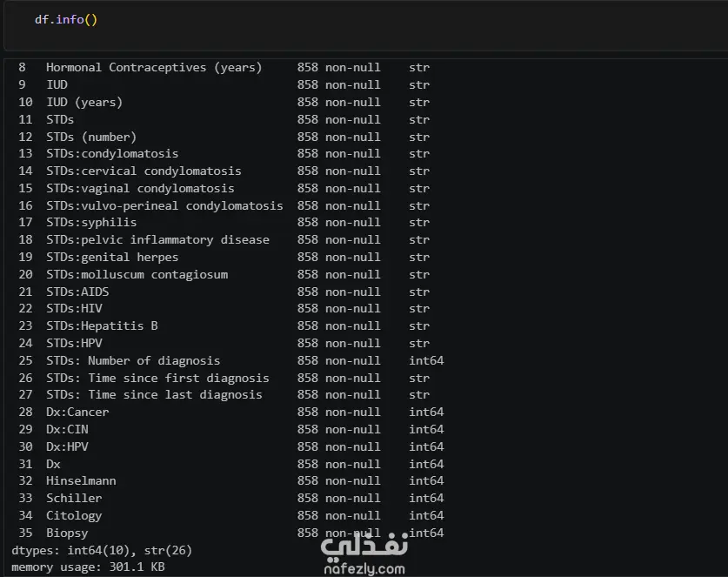
Task: Click the df.info() code cell
Action: (366, 24)
